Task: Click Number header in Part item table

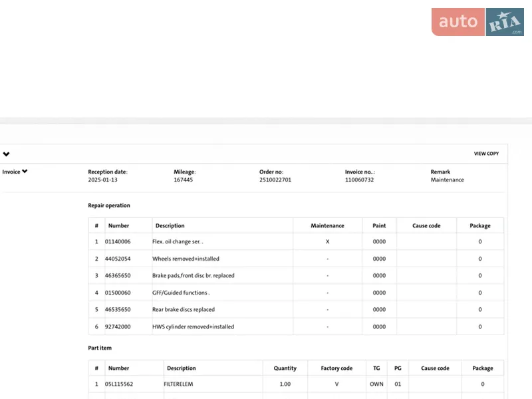Action: 118,368
